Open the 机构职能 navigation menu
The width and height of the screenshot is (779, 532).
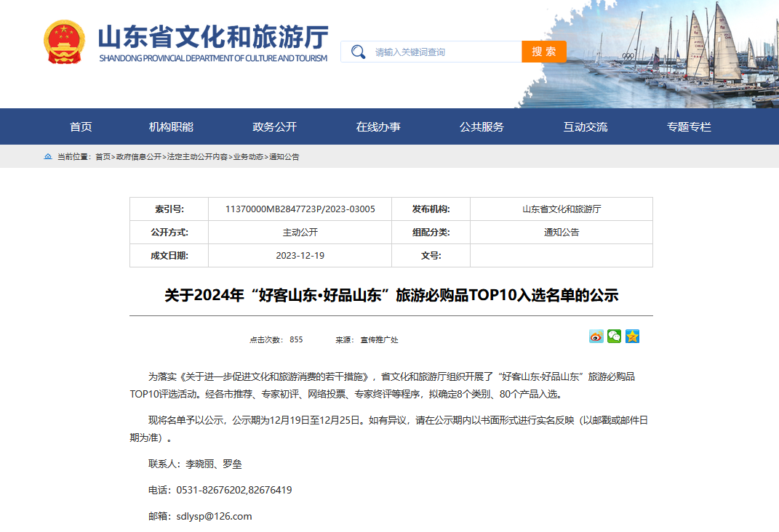click(171, 127)
